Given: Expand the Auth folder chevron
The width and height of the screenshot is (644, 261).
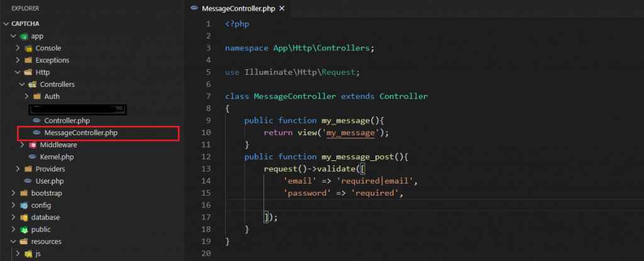Looking at the screenshot, I should click(x=26, y=97).
